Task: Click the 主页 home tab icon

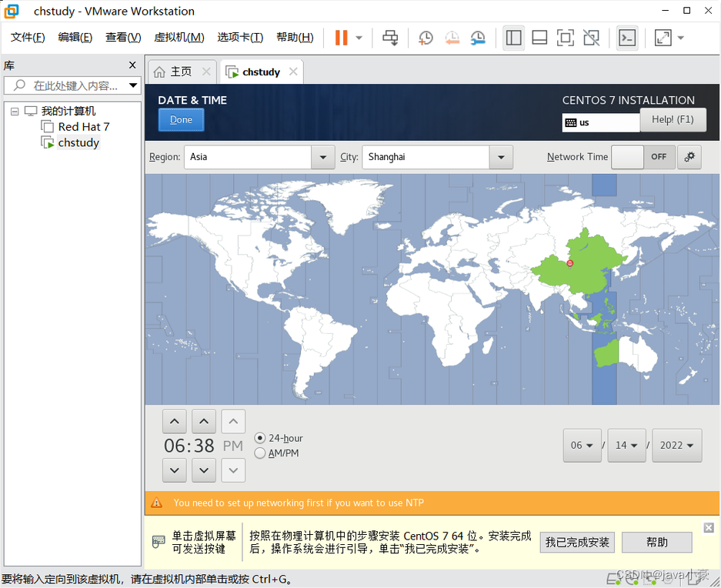Action: [x=159, y=72]
